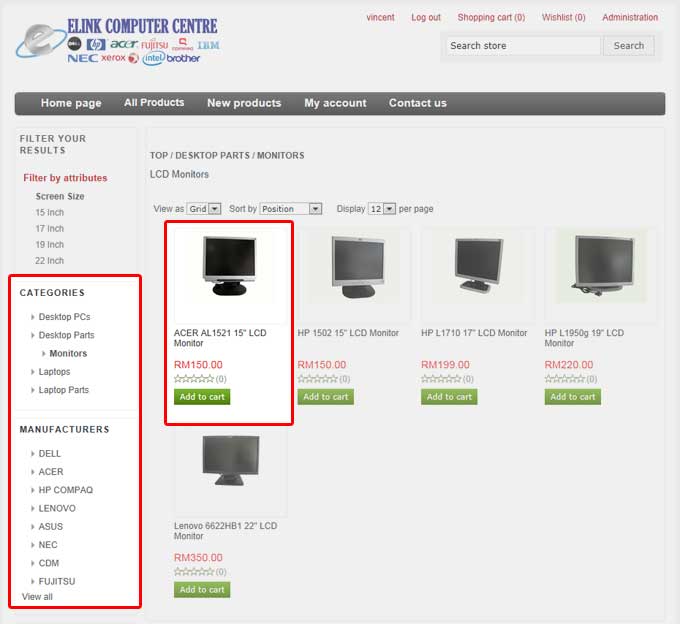Rate the HP L1710 17" monitor stars
The height and width of the screenshot is (624, 680).
coord(441,379)
